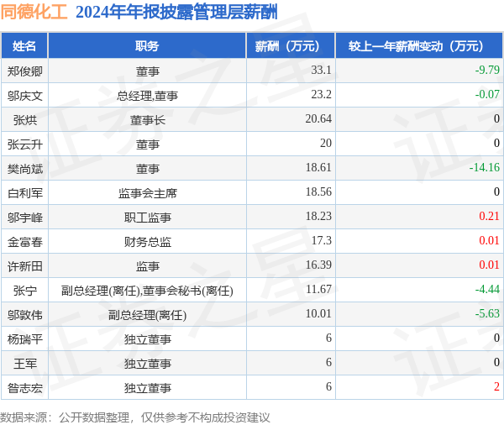Select the name cell 邬敦伟
504x425 pixels.
click(24, 315)
